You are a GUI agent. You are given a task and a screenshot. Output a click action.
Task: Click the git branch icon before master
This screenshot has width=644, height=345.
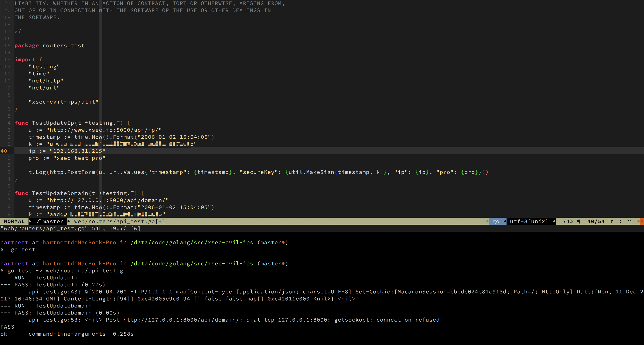click(x=38, y=221)
